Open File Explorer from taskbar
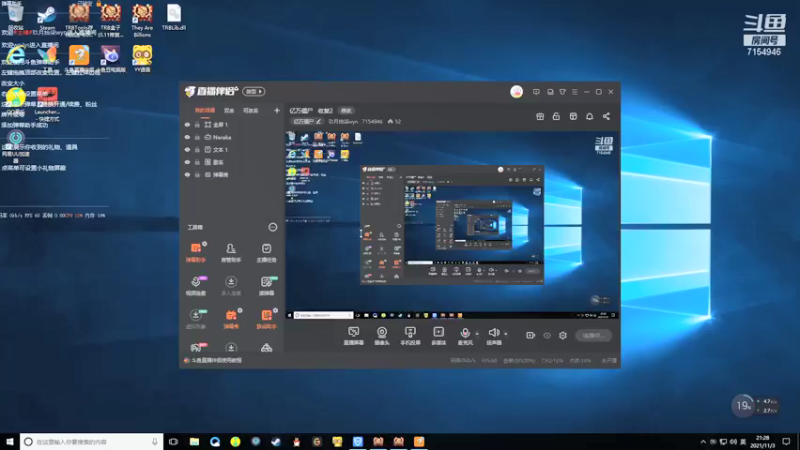Viewport: 800px width, 450px height. pyautogui.click(x=194, y=441)
